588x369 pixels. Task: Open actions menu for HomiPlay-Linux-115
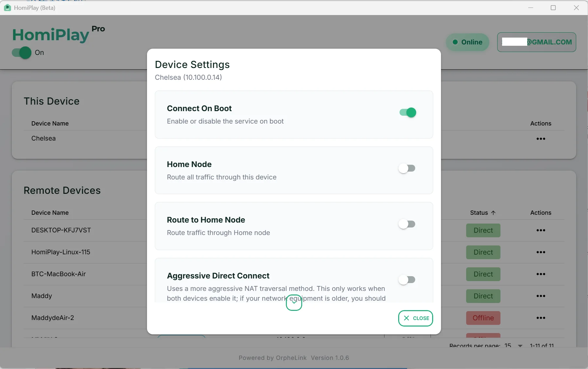541,252
